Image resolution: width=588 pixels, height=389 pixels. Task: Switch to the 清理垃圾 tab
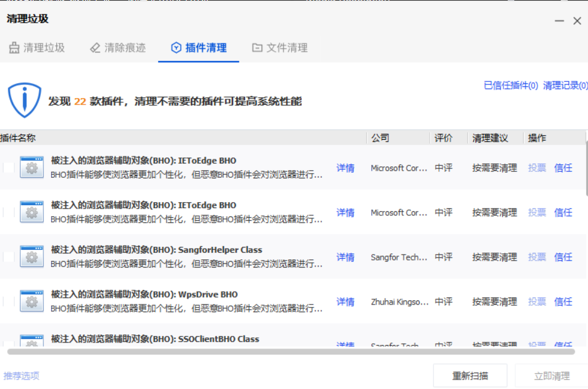[37, 48]
